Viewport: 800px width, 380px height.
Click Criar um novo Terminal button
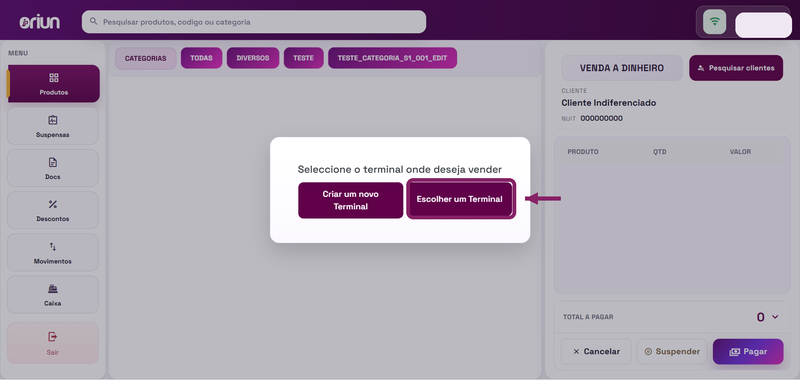(351, 200)
